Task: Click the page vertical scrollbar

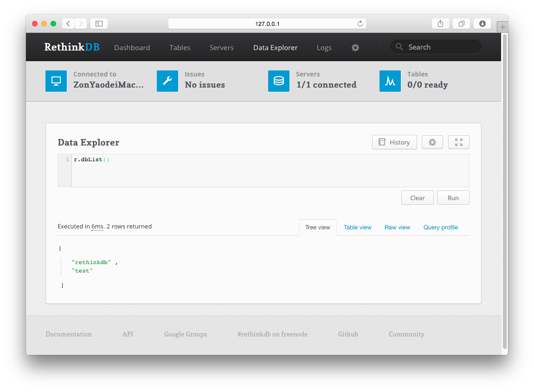Action: (505, 191)
